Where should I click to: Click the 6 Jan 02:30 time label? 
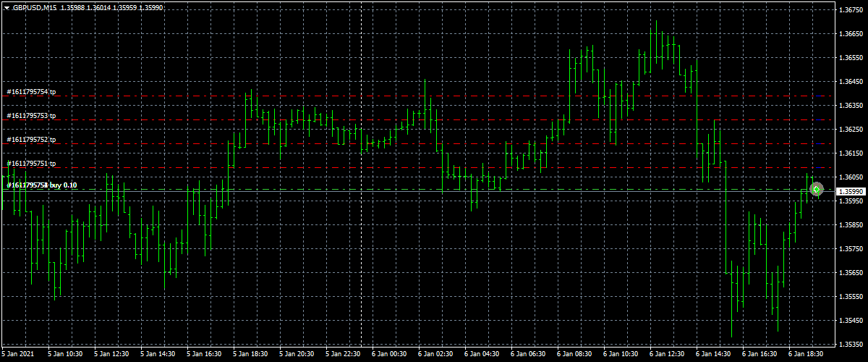pos(435,355)
